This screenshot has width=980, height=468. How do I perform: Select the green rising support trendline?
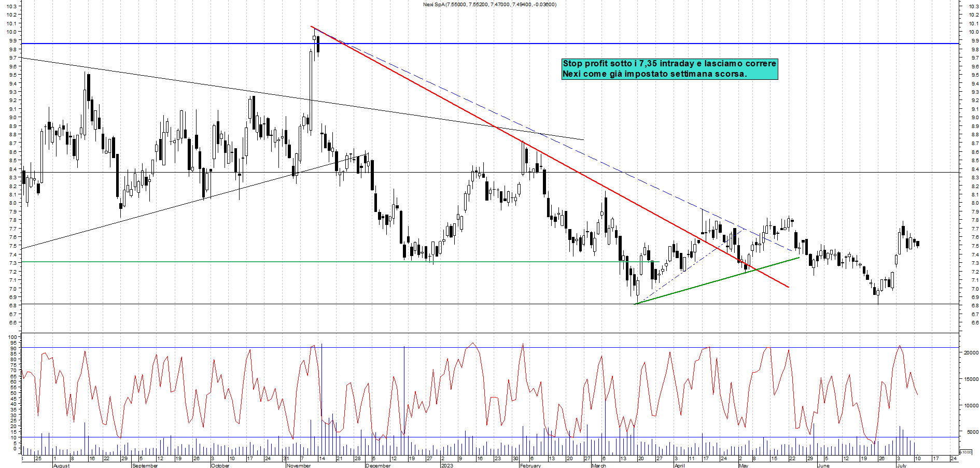click(x=717, y=280)
